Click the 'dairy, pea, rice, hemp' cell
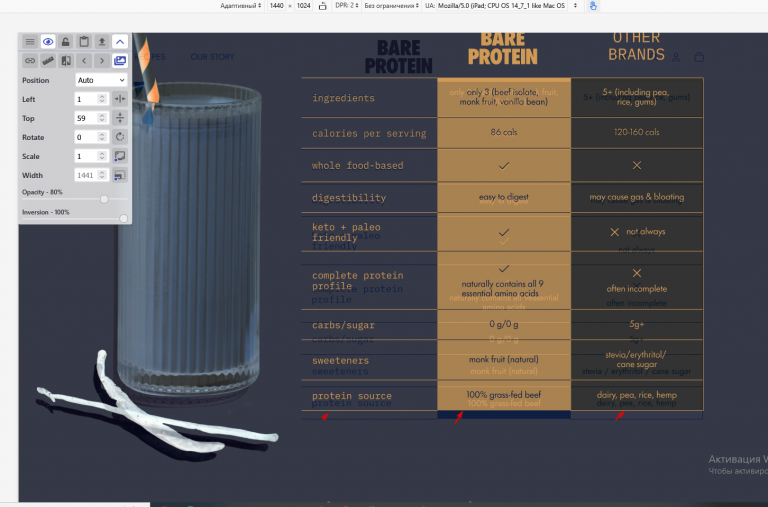Screen dimensions: 768x507 (x=637, y=395)
